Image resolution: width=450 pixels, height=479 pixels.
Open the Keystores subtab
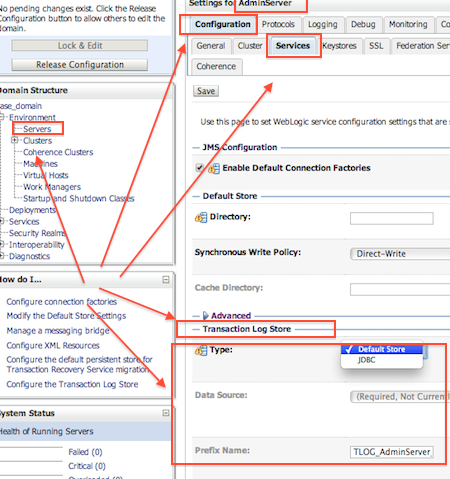[x=340, y=46]
